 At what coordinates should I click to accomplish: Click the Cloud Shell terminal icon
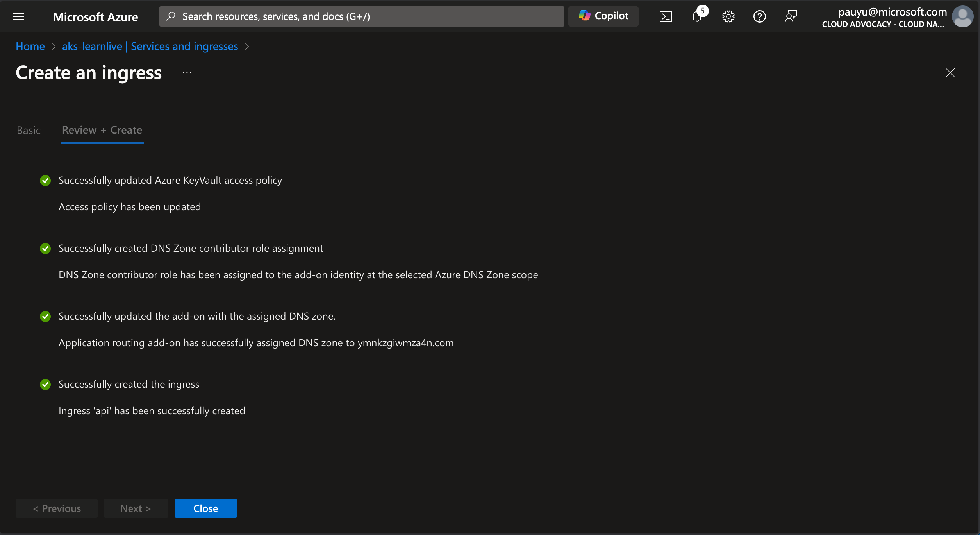(x=666, y=16)
